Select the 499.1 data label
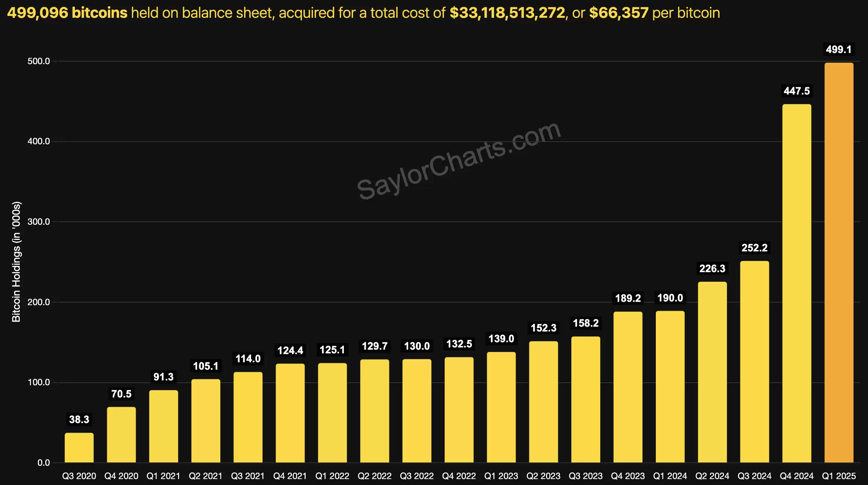Viewport: 868px width, 485px height. (x=838, y=49)
